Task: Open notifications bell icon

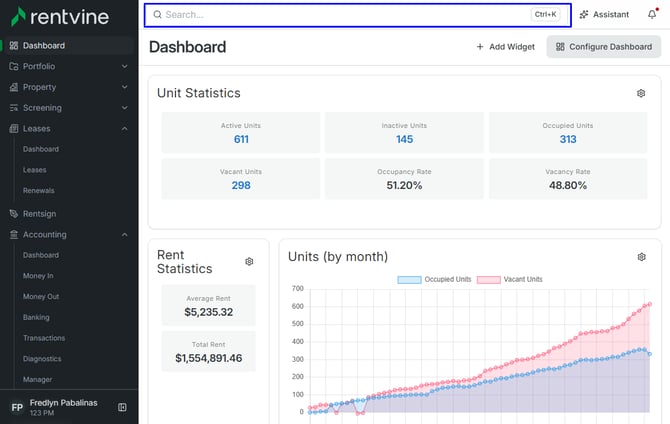Action: [652, 14]
